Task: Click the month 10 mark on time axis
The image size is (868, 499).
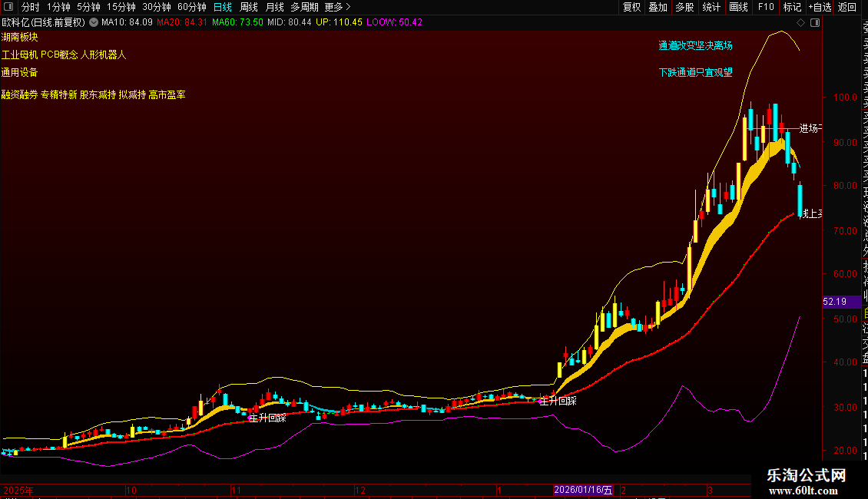Action: coord(131,490)
